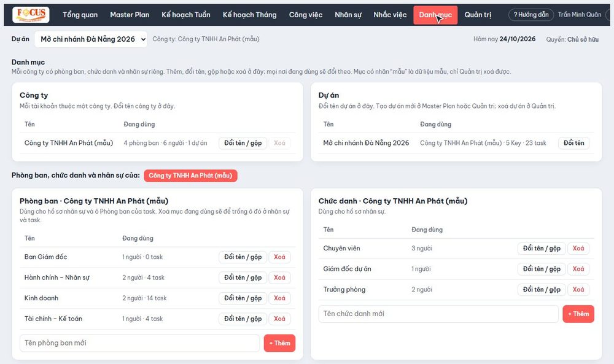
Task: Focus the Tên chức danh mới field
Action: click(438, 314)
